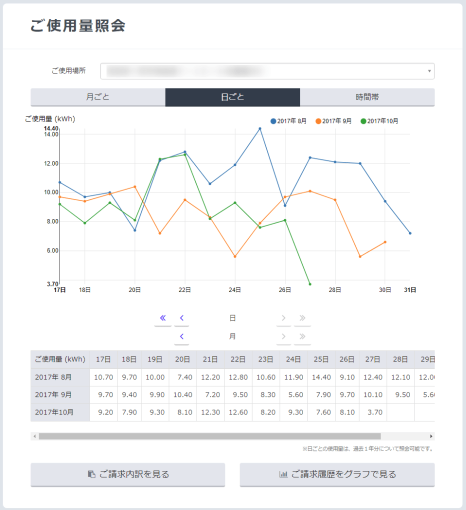Screen dimensions: 466x510
Task: Click the day next single right arrow
Action: coord(283,318)
